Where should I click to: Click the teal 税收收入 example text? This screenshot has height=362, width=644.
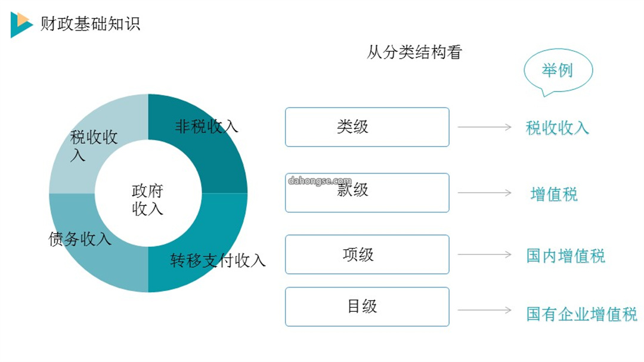[x=558, y=128]
